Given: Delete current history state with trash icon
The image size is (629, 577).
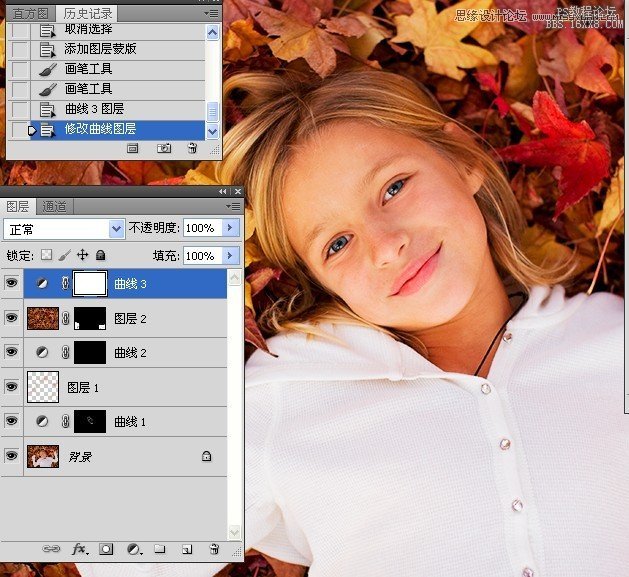Looking at the screenshot, I should [192, 148].
